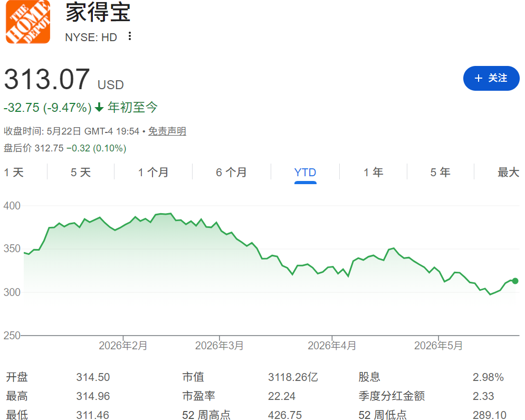Click the 400 y-axis label
The image size is (525, 420).
[x=12, y=206]
